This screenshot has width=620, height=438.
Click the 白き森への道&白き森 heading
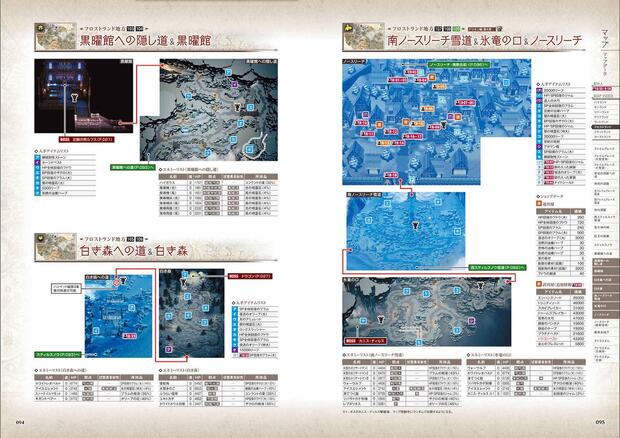[134, 251]
